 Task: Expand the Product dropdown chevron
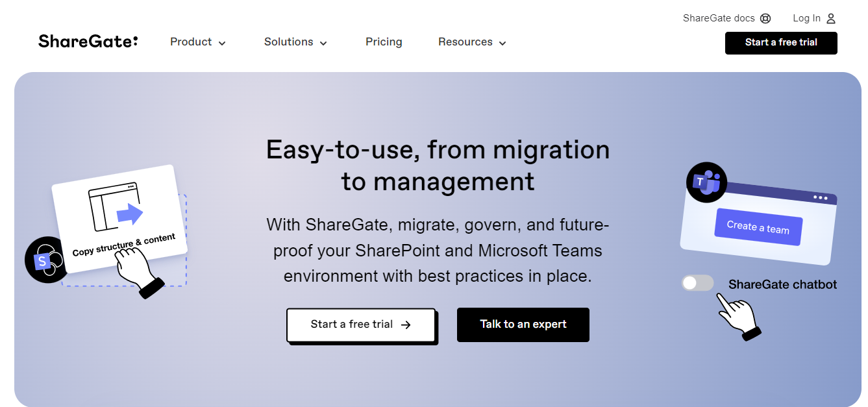222,43
